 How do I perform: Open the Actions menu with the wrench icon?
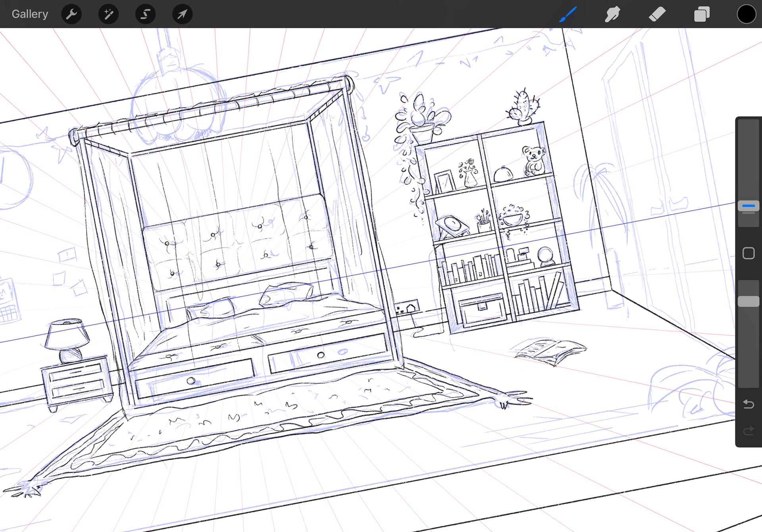pos(71,14)
